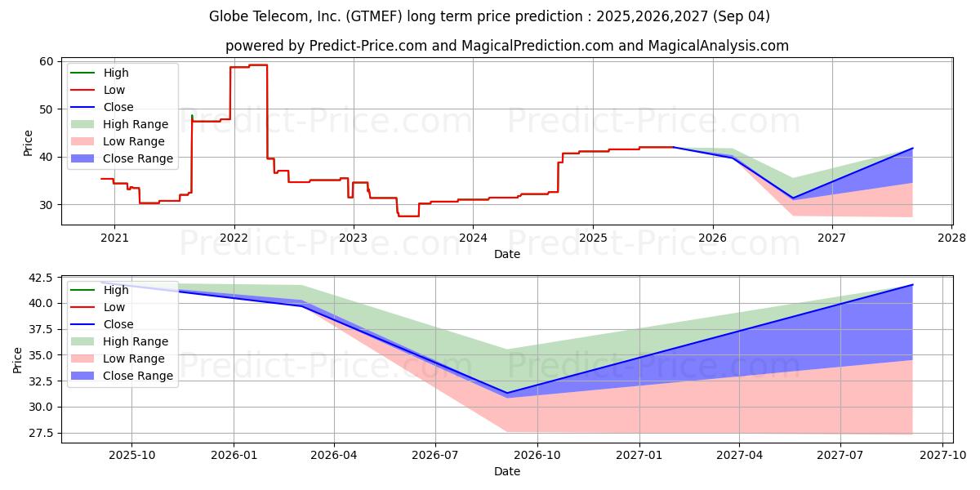Click the Low Range swatch in bottom legend
The image size is (980, 490).
[x=83, y=359]
